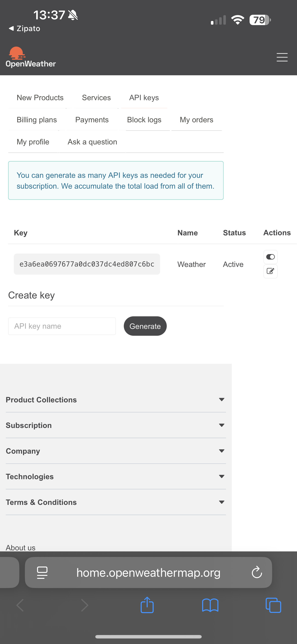Show all Safari tabs

pos(273,605)
